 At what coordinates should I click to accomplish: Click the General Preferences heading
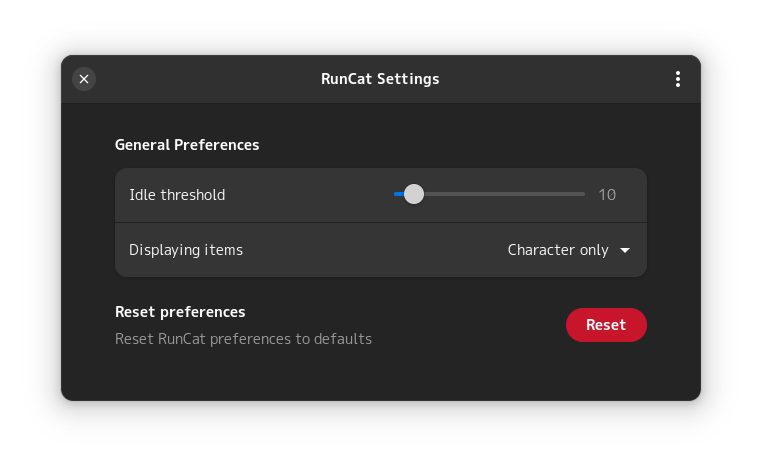187,145
